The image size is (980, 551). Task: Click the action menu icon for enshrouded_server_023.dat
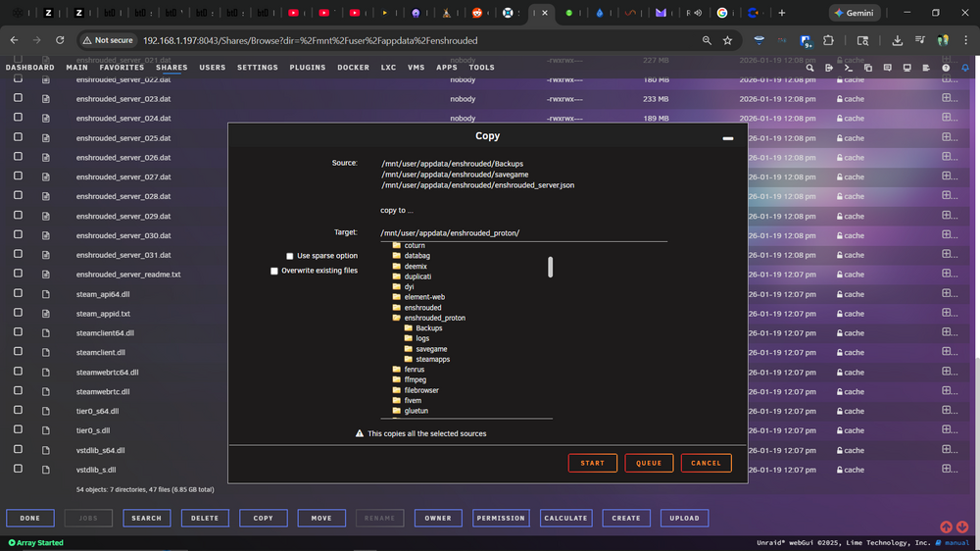point(950,98)
